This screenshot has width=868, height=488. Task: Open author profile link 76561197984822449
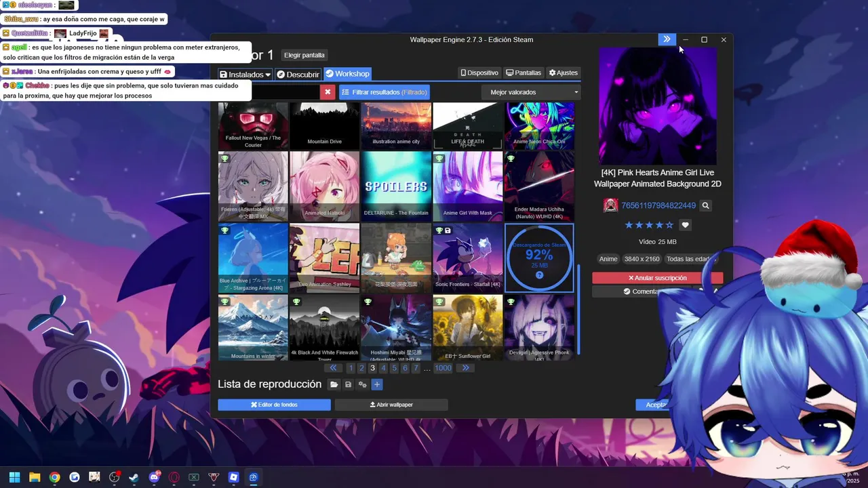(x=658, y=205)
